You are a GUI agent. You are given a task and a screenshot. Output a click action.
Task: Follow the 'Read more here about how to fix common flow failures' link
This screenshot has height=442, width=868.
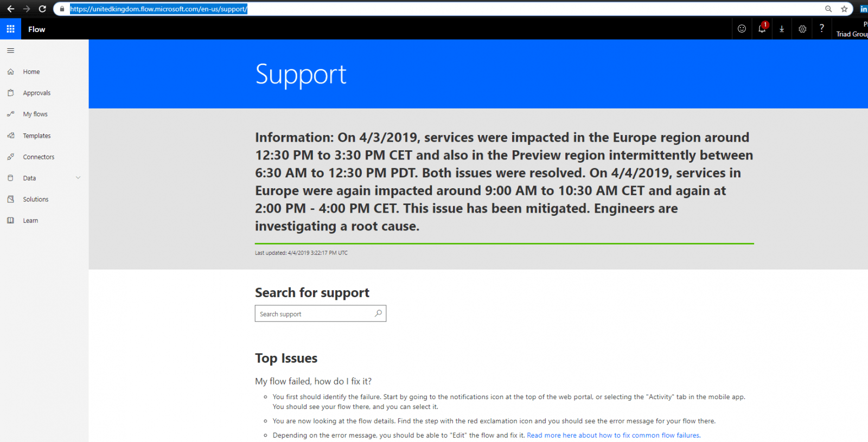tap(613, 435)
